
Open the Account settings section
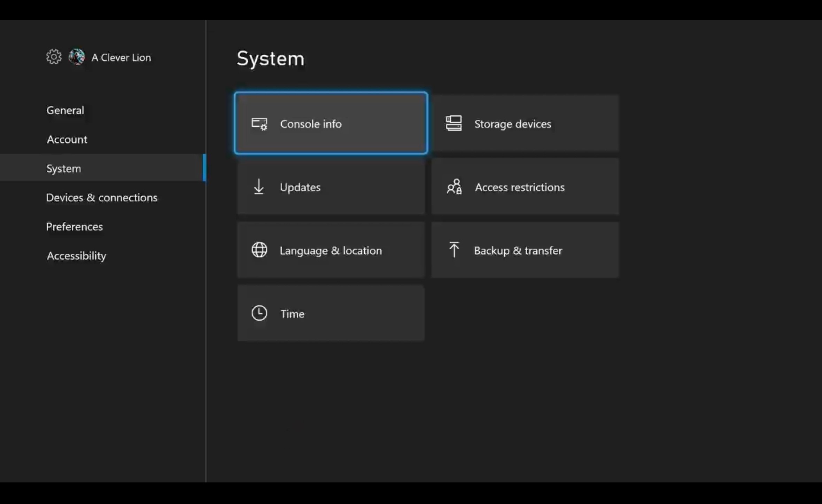(x=67, y=139)
